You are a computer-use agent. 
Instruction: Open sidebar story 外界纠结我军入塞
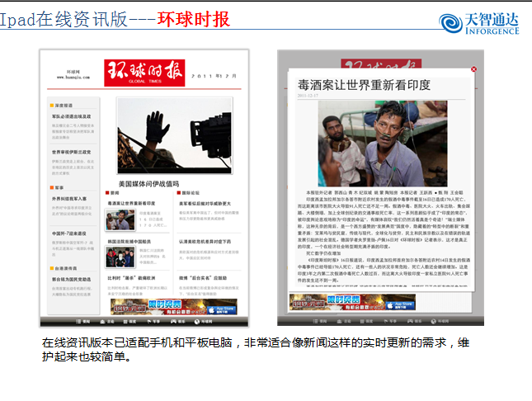69,198
